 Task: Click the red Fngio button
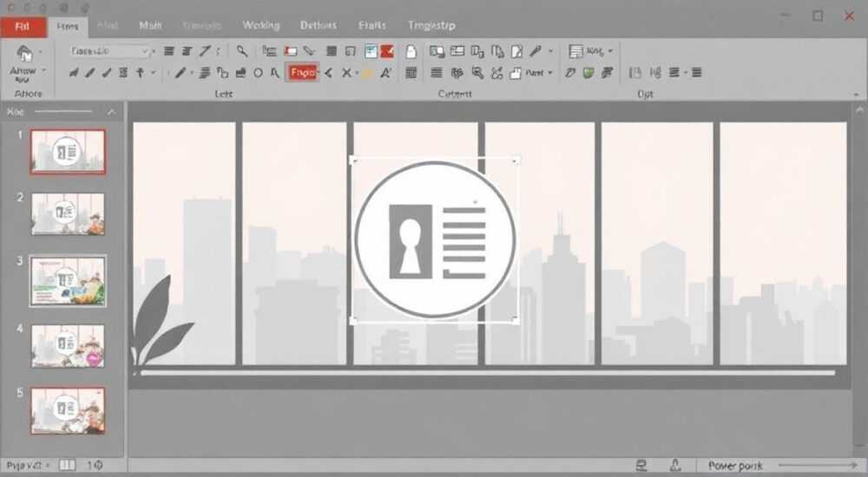click(302, 73)
